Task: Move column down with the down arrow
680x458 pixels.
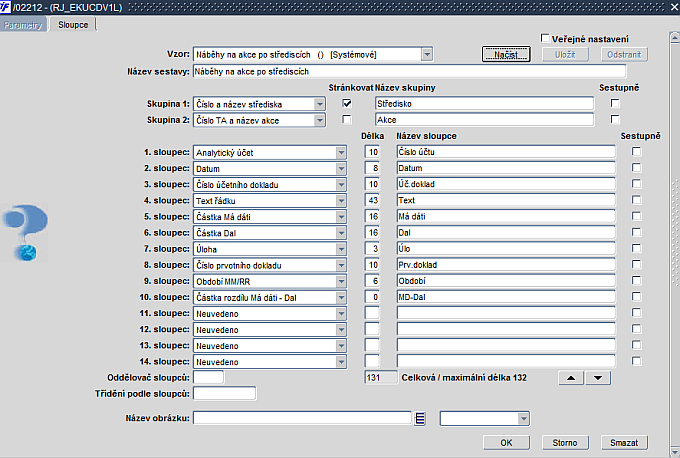Action: 598,378
